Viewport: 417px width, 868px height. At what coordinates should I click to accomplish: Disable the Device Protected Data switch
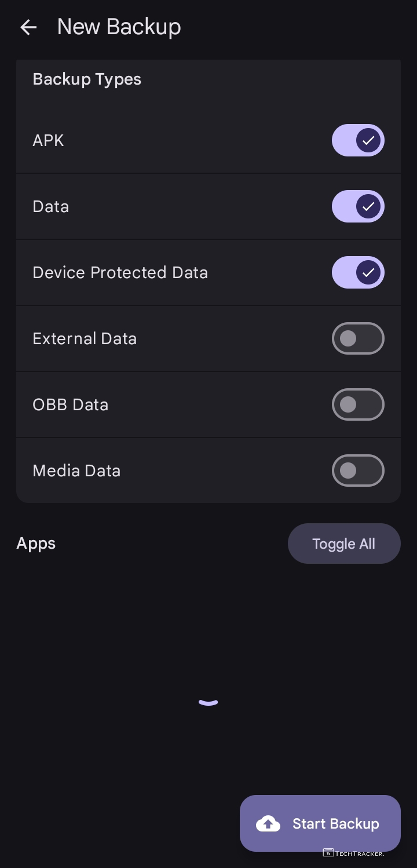coord(358,272)
